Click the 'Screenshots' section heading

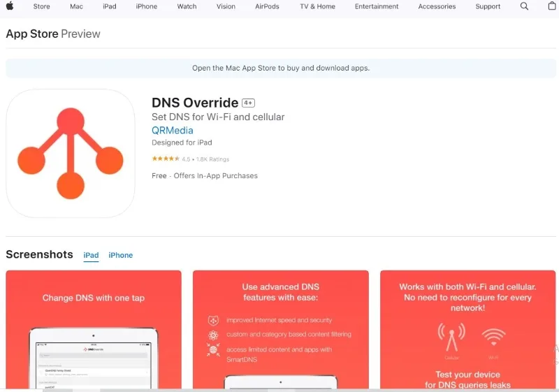[40, 254]
